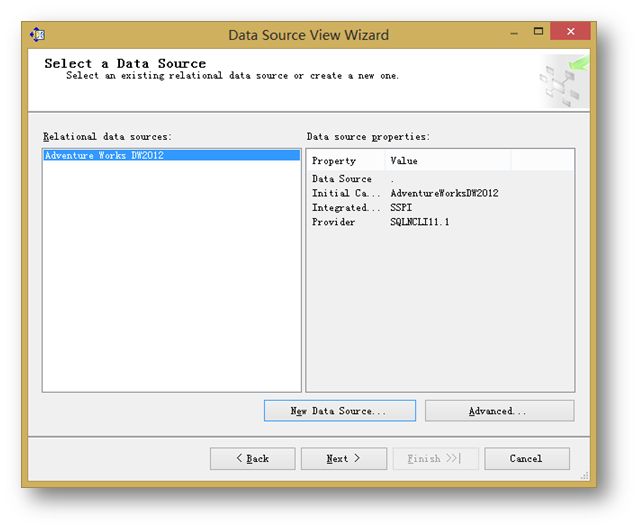This screenshot has width=639, height=530.
Task: Click the Initial Ca... property name
Action: click(x=346, y=193)
